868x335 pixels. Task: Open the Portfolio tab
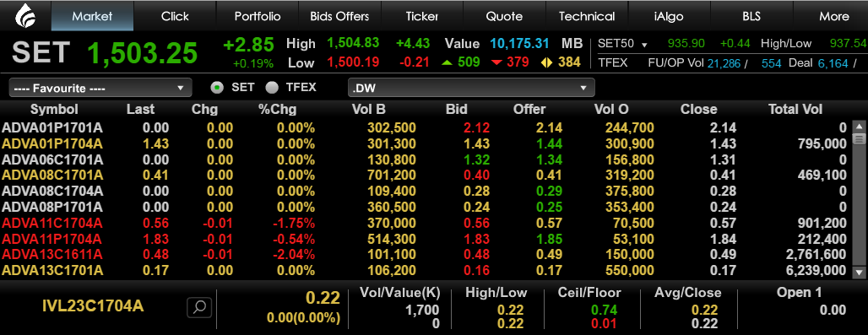tap(258, 16)
